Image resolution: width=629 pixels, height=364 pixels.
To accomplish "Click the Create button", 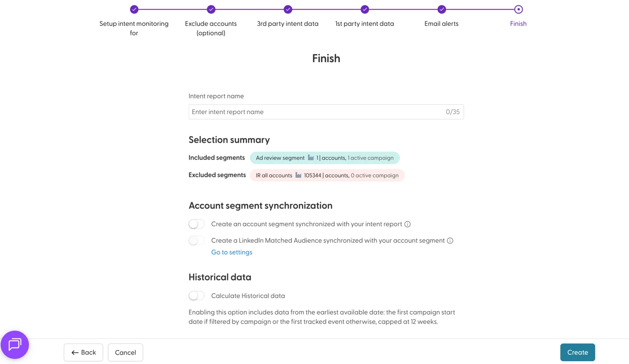I will point(577,352).
